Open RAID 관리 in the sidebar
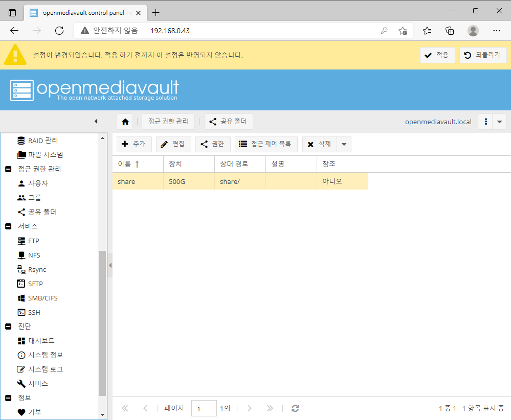511x420 pixels. click(x=37, y=141)
